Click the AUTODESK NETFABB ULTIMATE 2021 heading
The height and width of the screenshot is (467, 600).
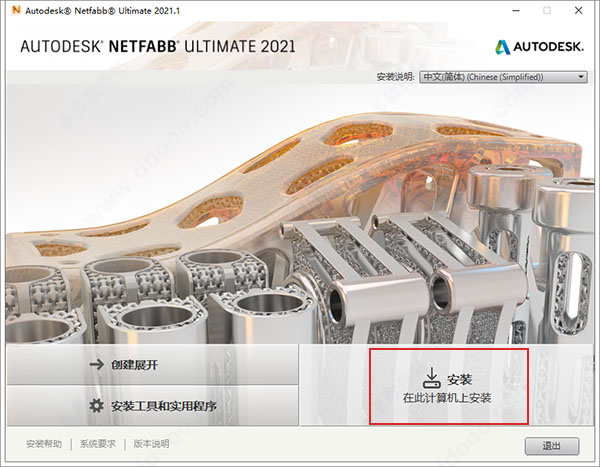(158, 46)
